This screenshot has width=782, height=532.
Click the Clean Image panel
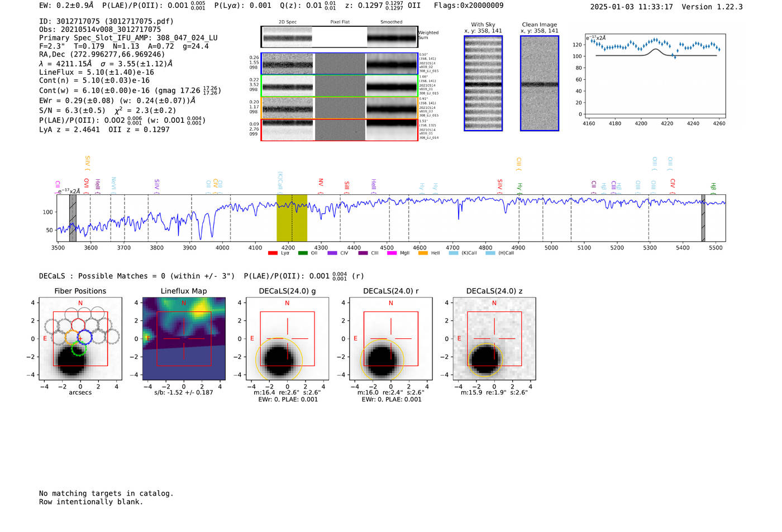pyautogui.click(x=540, y=83)
